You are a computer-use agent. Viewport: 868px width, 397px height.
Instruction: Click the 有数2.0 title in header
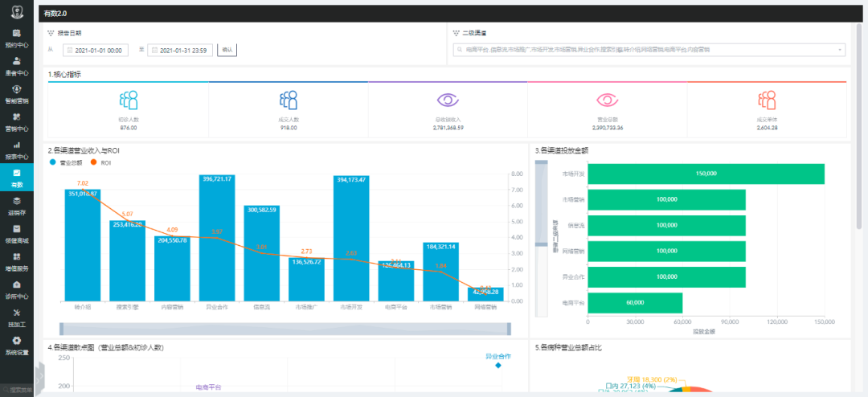pyautogui.click(x=55, y=14)
